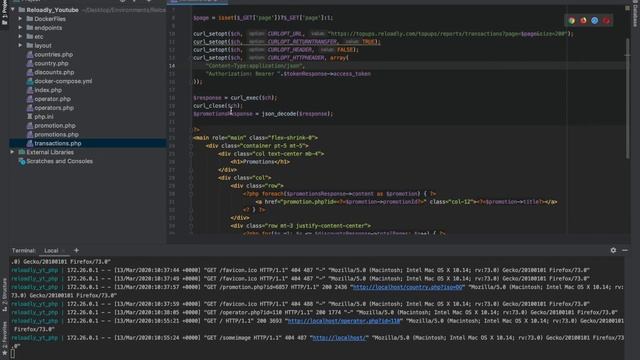Open in Chrome browser icon
This screenshot has height=360, width=640.
click(x=571, y=20)
